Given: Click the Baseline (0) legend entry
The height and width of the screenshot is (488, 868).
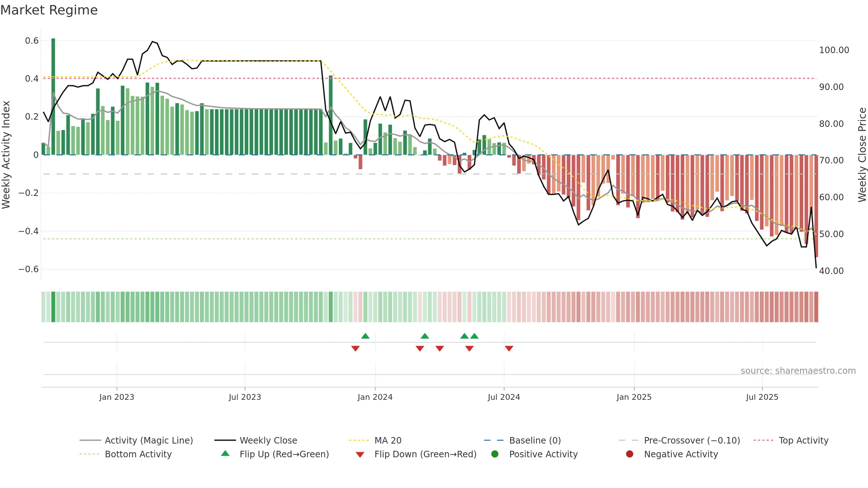Looking at the screenshot, I should click(x=522, y=440).
